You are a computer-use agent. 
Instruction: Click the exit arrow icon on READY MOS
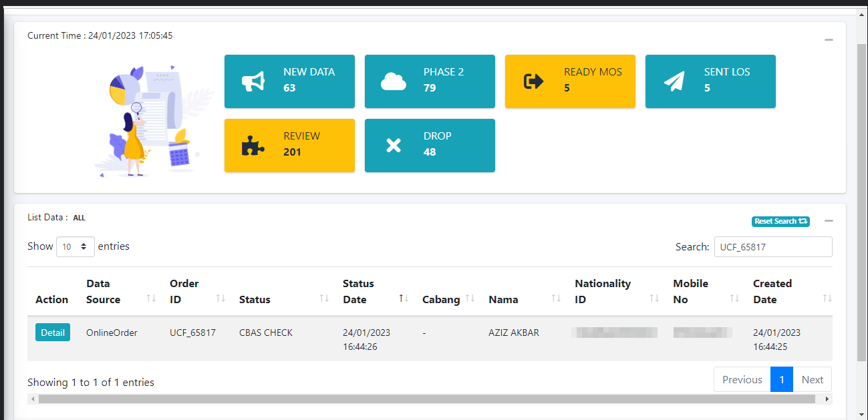[x=534, y=81]
